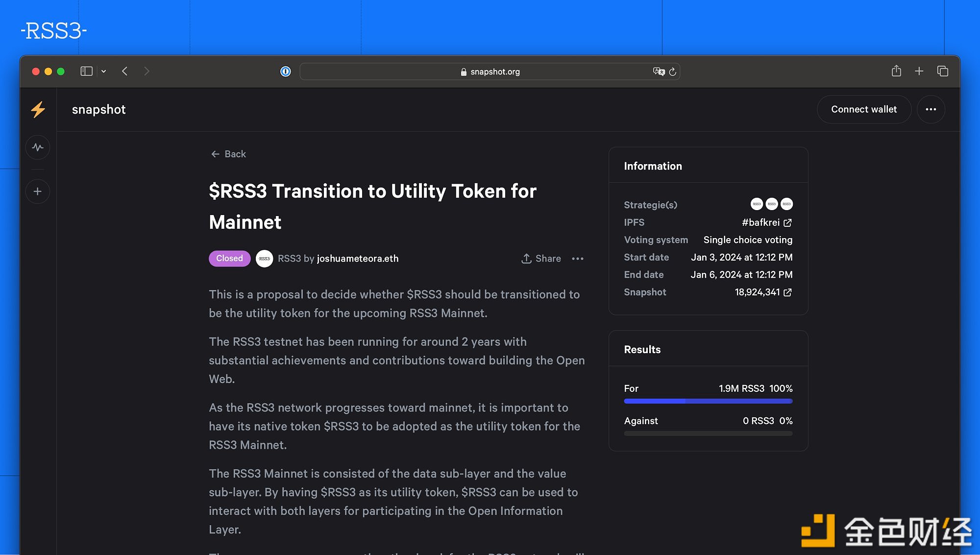Click the Connect wallet button

tap(864, 109)
